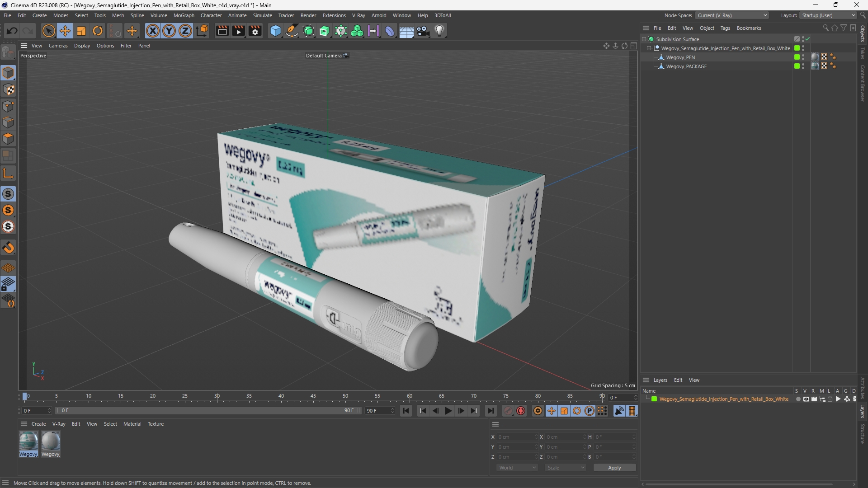Viewport: 868px width, 488px height.
Task: Click the Render View clapperboard icon
Action: [222, 31]
